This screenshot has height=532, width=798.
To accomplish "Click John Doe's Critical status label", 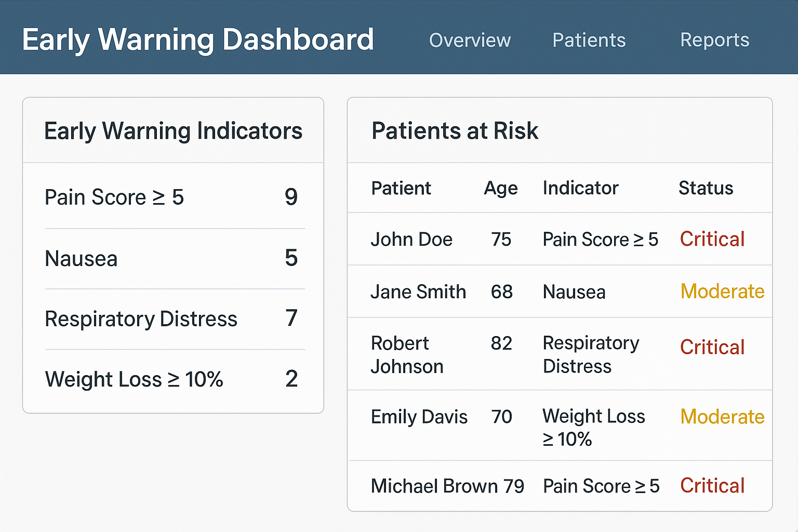I will tap(712, 240).
